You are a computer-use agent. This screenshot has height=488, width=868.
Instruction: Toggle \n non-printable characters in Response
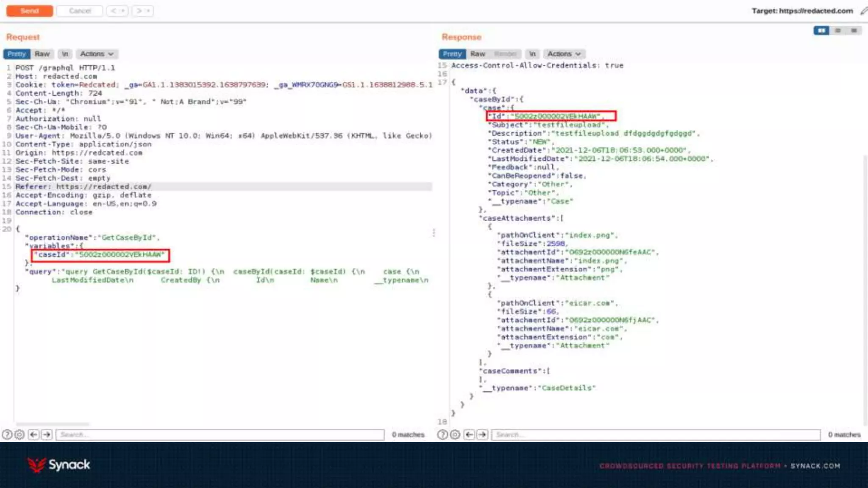pos(532,54)
